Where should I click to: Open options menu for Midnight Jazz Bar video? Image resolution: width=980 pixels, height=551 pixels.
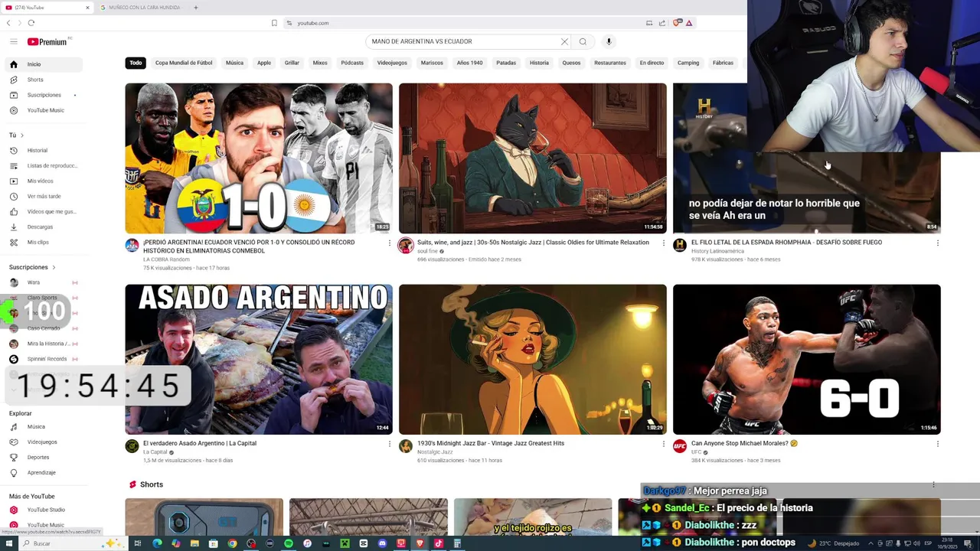click(x=663, y=444)
